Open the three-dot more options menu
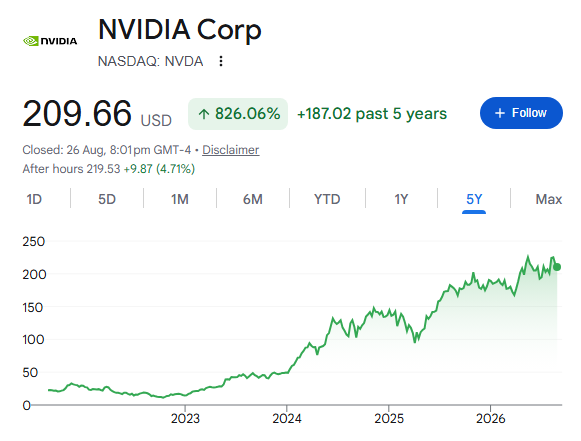Viewport: 581px width, 441px height. pos(221,61)
